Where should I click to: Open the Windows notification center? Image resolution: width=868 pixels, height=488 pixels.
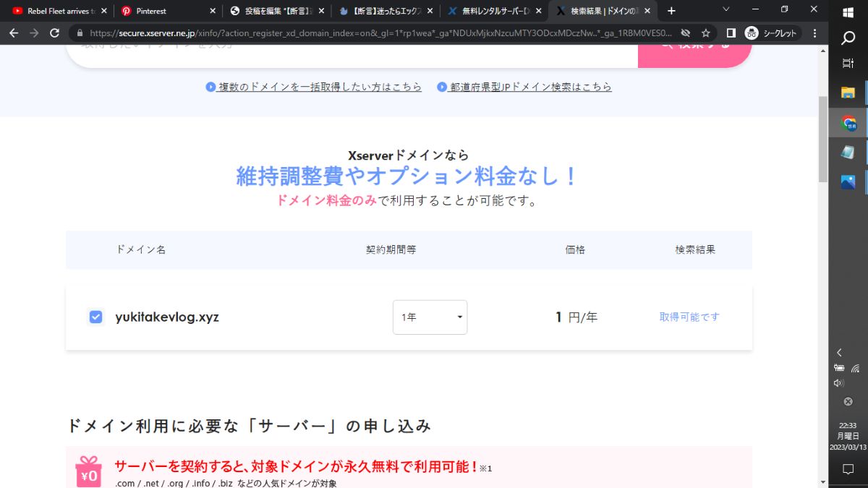848,469
